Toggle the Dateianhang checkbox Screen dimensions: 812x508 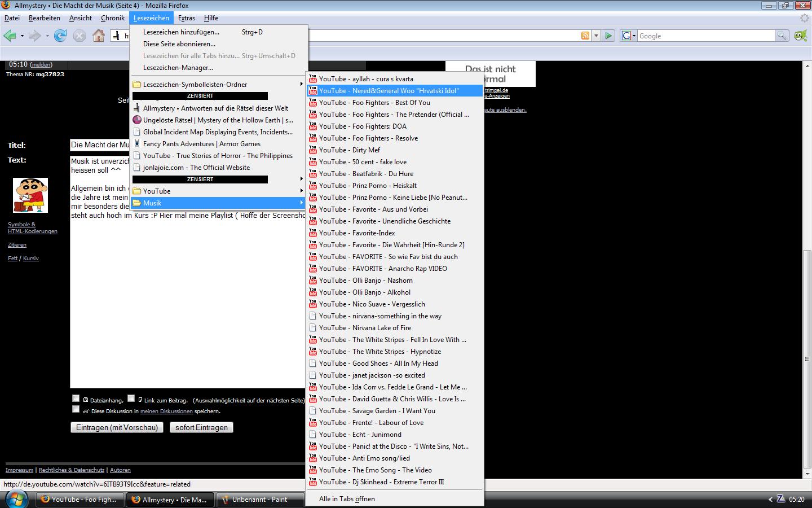76,398
